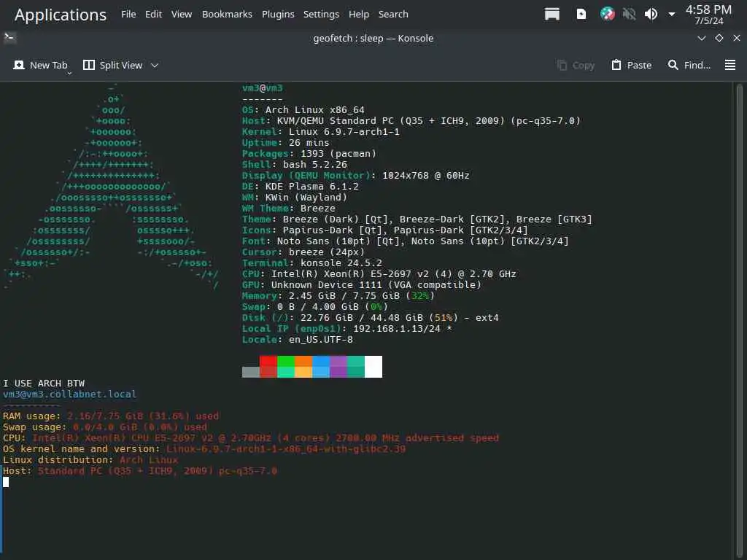Click the orange color block
Viewport: 747px width, 560px height.
coord(303,367)
